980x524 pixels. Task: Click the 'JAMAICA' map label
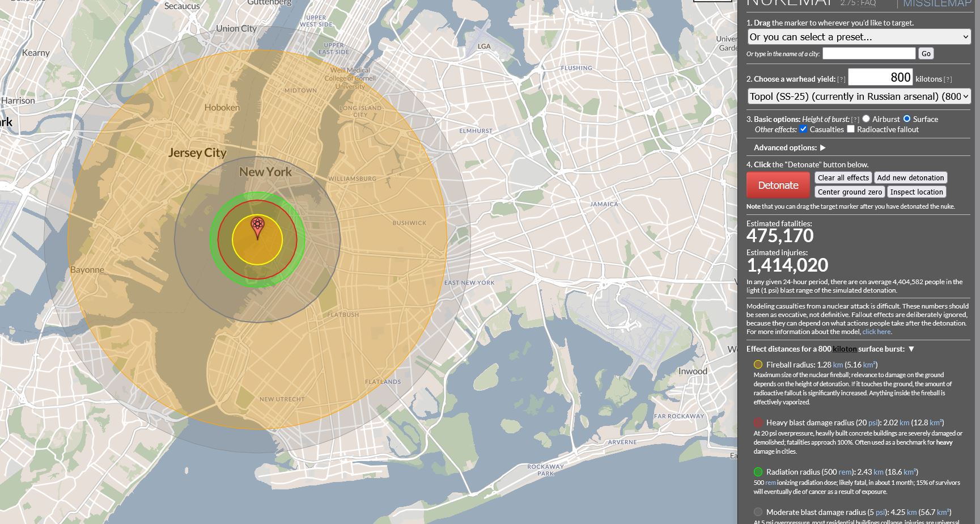tap(604, 204)
